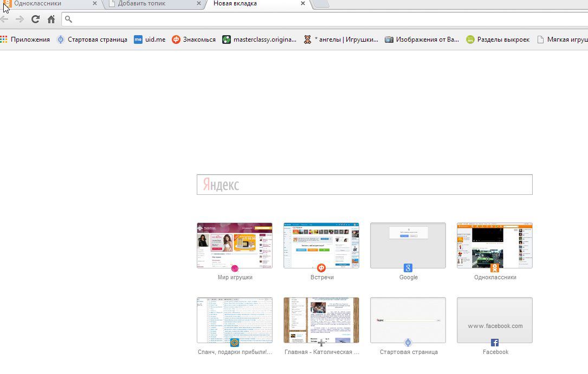Click the Стартовая страница thumbnail favicon
This screenshot has width=588, height=374.
[408, 343]
